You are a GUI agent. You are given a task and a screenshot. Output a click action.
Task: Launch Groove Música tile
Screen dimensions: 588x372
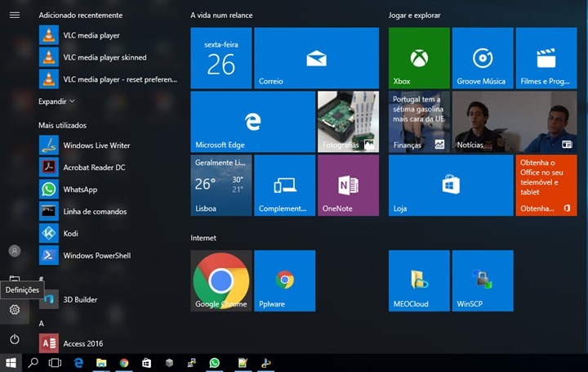(x=482, y=57)
